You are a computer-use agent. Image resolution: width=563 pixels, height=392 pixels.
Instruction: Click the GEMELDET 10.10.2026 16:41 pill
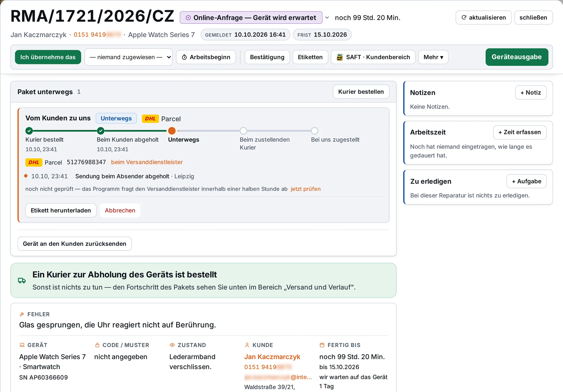click(x=245, y=35)
